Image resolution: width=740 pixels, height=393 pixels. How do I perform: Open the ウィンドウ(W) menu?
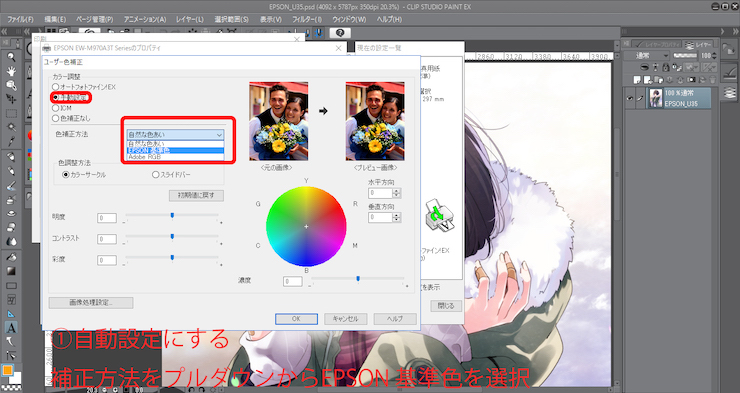click(x=349, y=19)
